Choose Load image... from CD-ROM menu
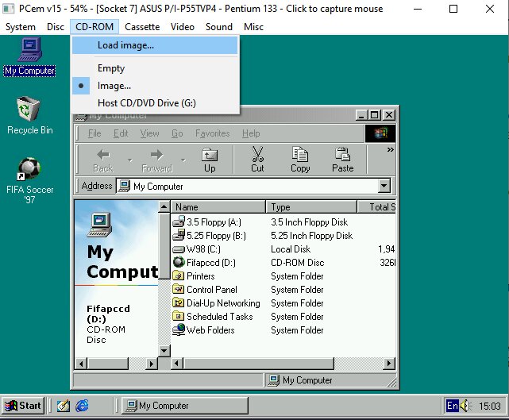 pyautogui.click(x=155, y=45)
